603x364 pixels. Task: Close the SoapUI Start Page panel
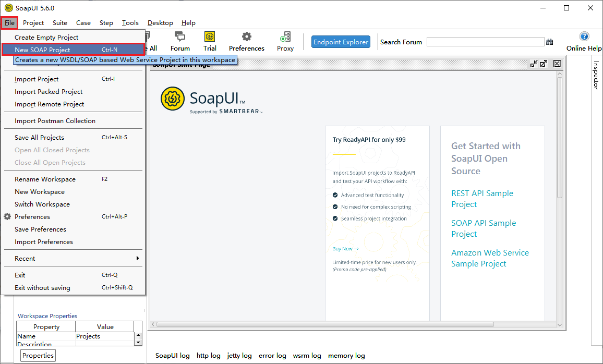point(557,64)
